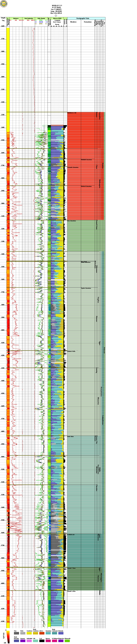
Task: Click the Towanda Limestone member label
Action: click(73, 167)
